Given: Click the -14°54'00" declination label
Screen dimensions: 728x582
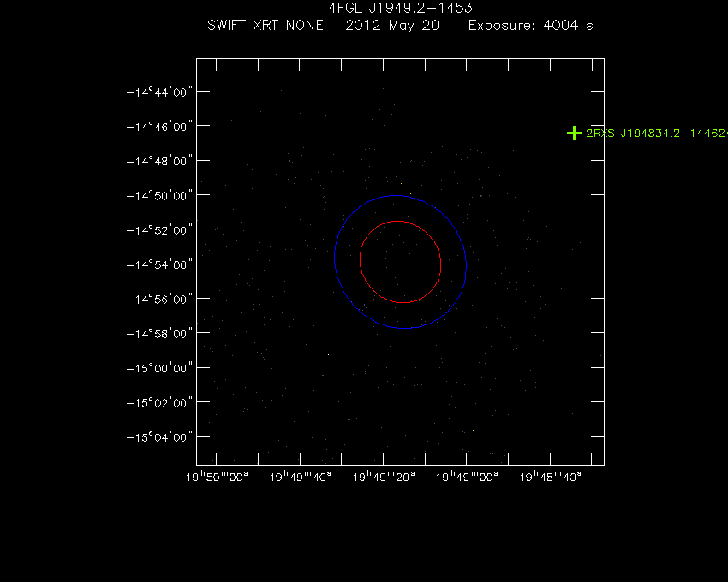Looking at the screenshot, I should (159, 264).
